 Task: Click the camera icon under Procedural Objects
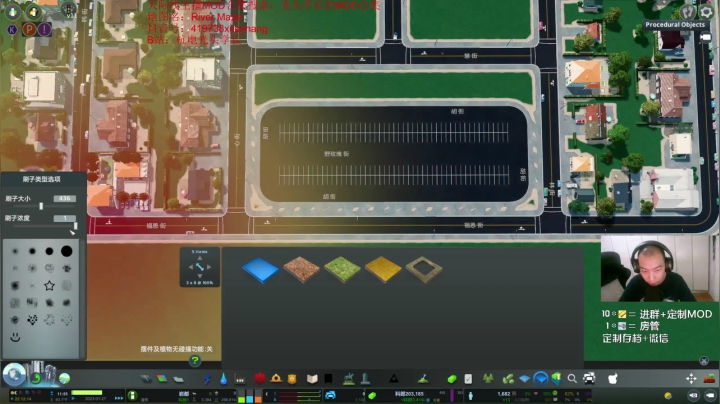click(706, 38)
